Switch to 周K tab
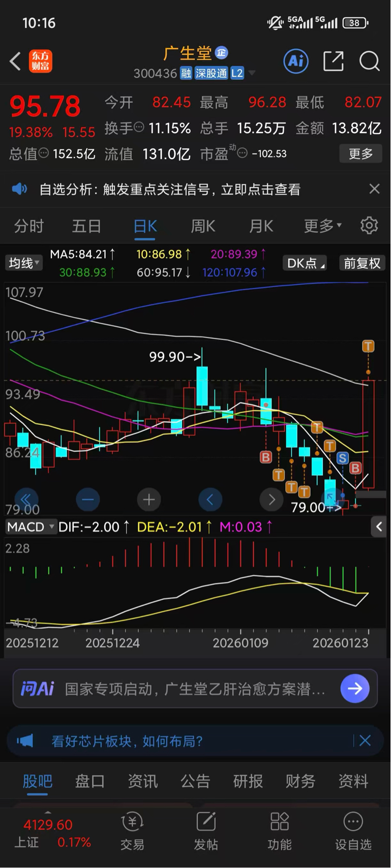 point(203,226)
